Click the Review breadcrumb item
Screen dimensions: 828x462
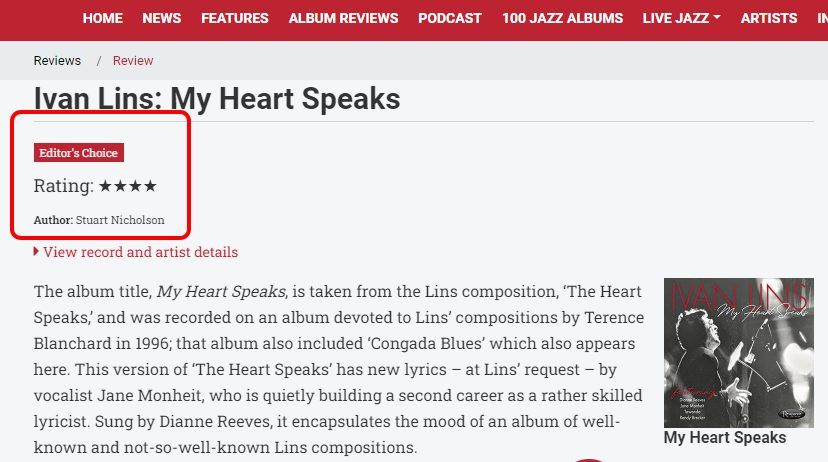(x=133, y=61)
